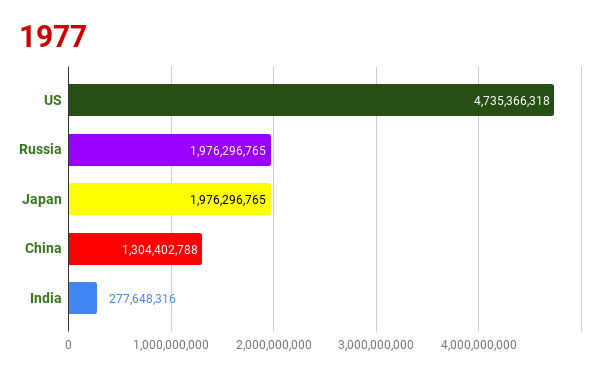
Task: Click the 4,000,000,000 axis tick label
Action: [x=479, y=345]
